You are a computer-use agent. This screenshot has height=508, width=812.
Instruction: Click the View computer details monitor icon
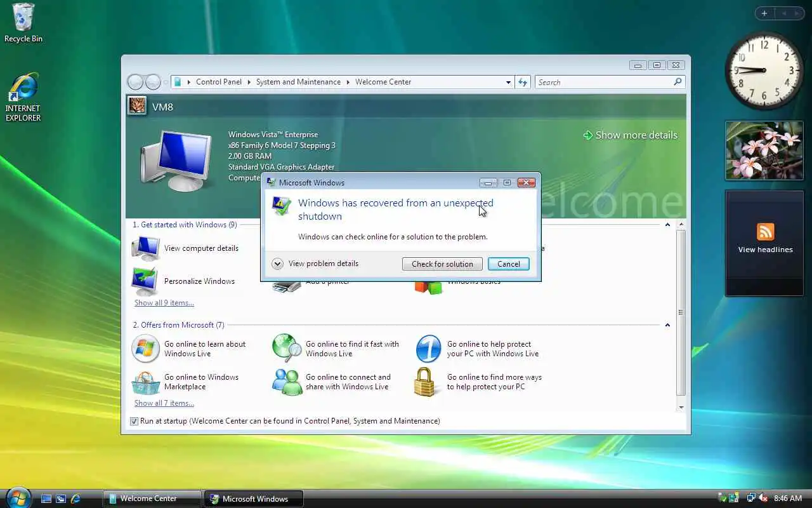(146, 248)
